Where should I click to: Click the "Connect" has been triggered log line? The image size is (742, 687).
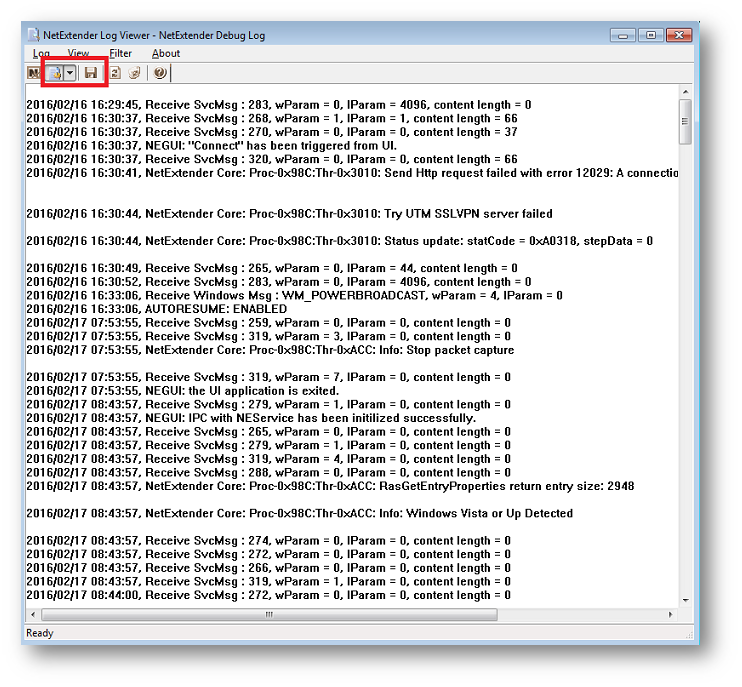pos(212,146)
